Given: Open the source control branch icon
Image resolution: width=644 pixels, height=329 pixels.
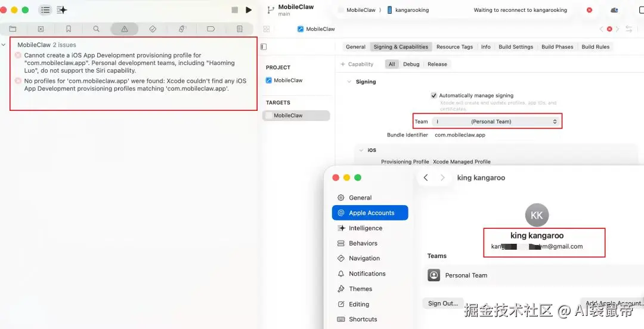Looking at the screenshot, I should pos(271,10).
